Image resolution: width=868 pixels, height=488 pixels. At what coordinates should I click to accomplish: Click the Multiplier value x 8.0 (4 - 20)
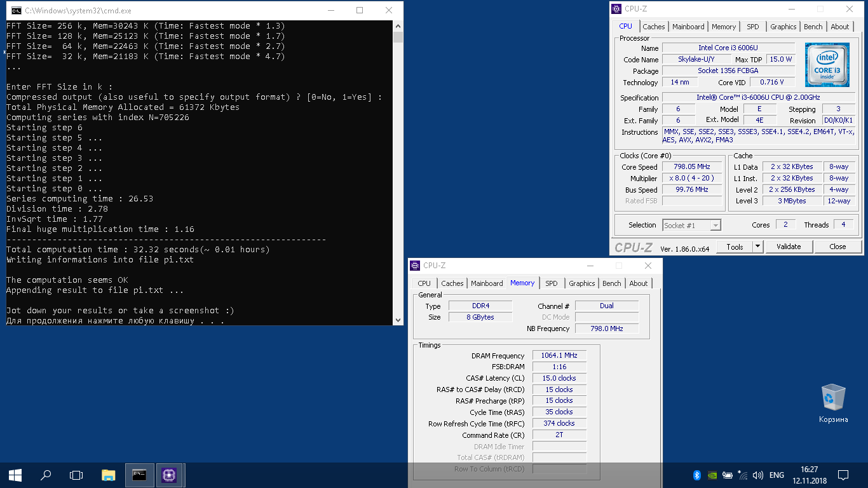coord(692,178)
